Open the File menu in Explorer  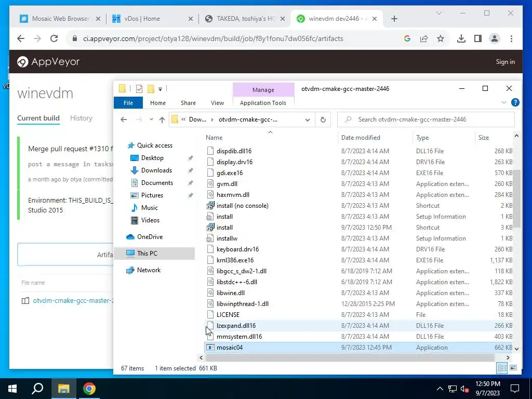(x=128, y=103)
